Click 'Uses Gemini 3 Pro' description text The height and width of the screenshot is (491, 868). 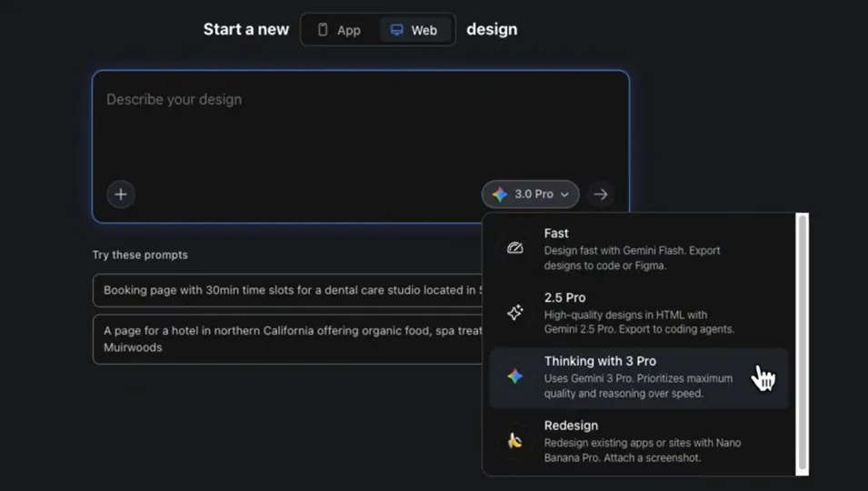(x=638, y=386)
